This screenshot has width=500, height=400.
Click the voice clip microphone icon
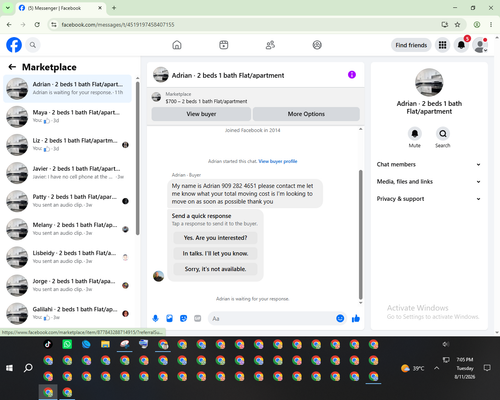(x=155, y=318)
